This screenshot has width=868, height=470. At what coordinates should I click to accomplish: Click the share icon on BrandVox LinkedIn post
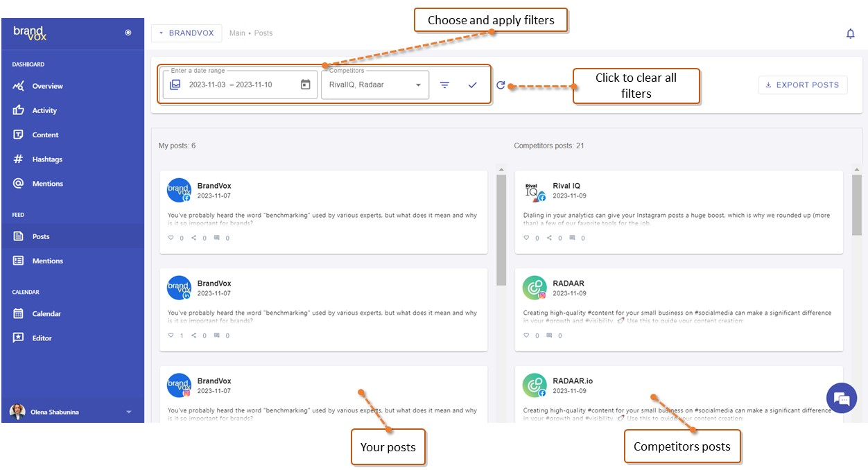pos(194,336)
